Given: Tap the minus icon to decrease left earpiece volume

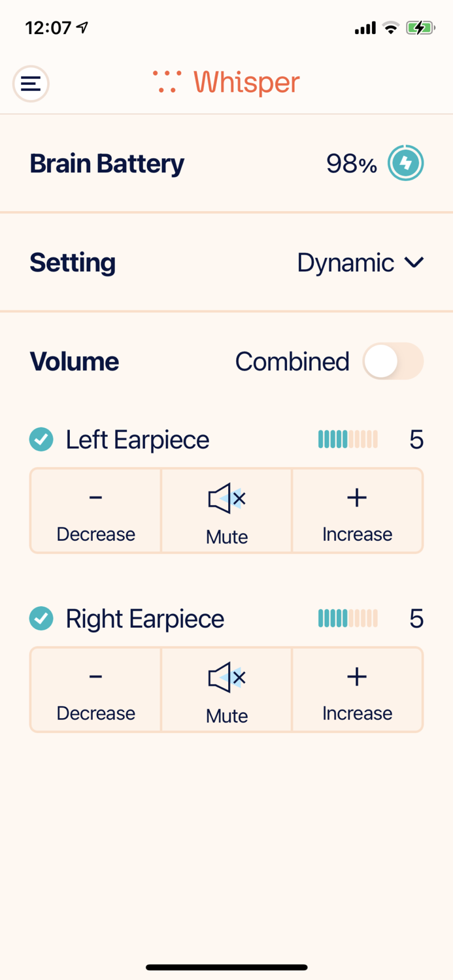Looking at the screenshot, I should click(95, 498).
